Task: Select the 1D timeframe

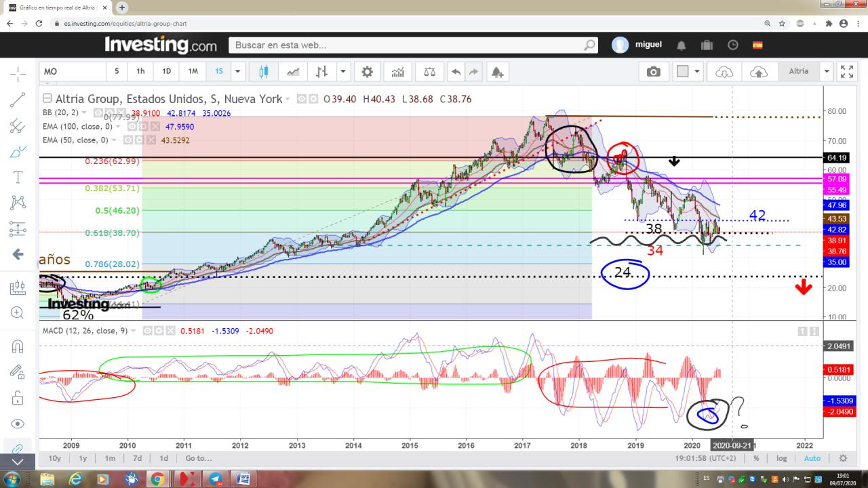Action: pyautogui.click(x=166, y=71)
